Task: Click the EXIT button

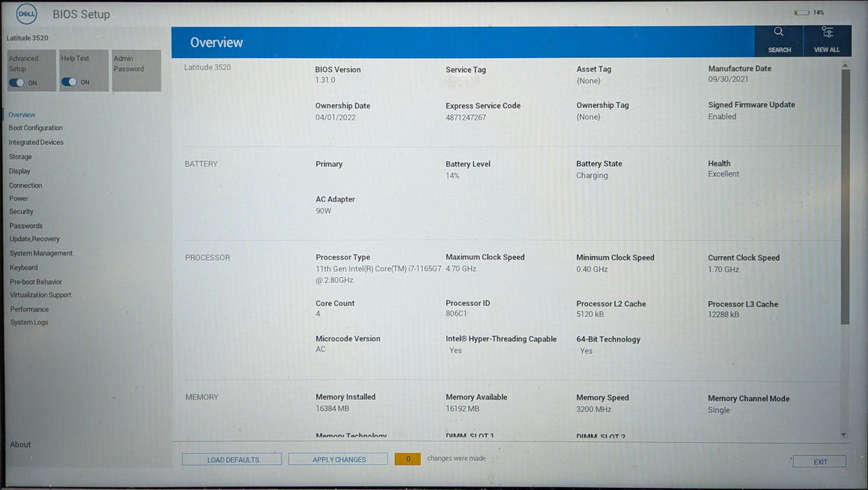Action: point(819,461)
